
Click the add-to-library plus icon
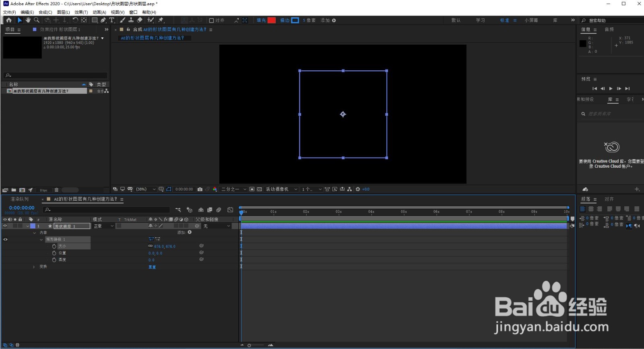click(x=637, y=189)
